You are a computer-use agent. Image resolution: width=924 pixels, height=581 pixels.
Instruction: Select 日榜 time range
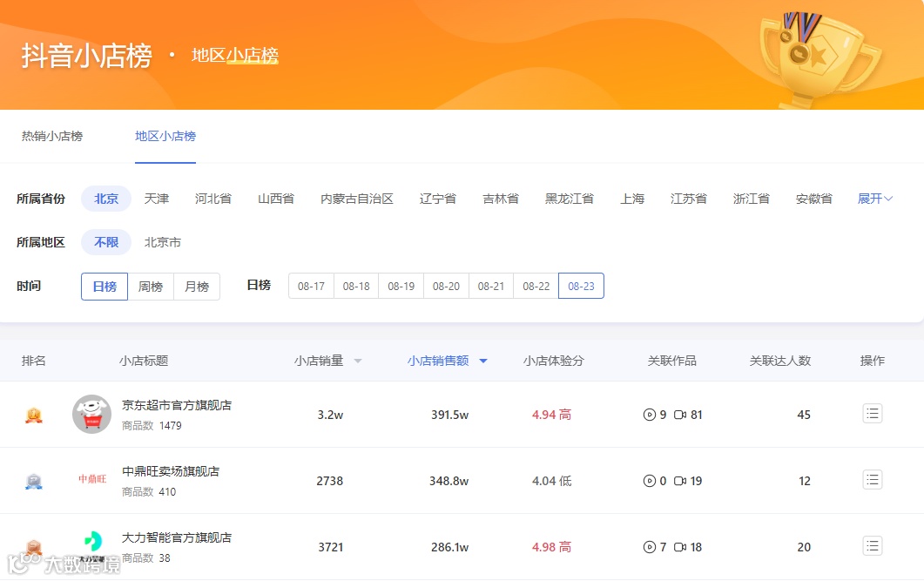(x=105, y=287)
